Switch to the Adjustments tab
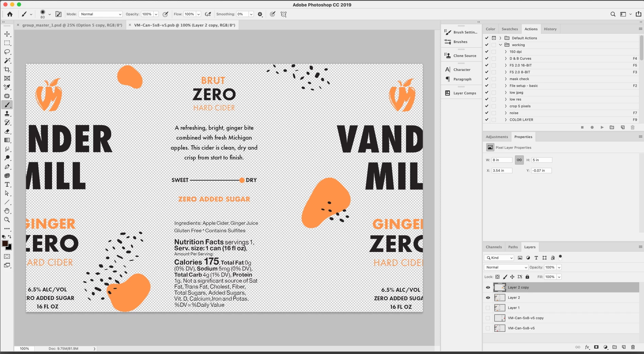644x354 pixels. click(497, 137)
